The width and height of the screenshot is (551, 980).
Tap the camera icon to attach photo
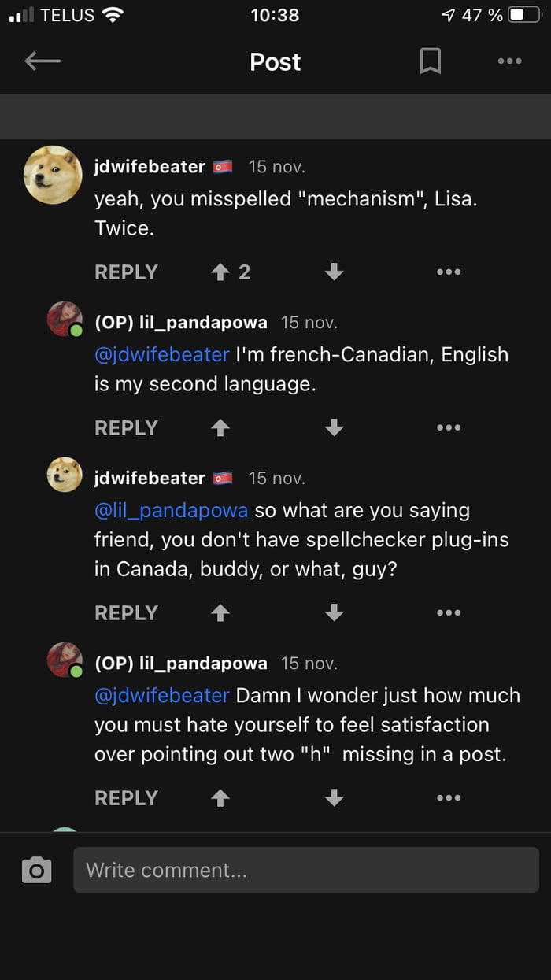click(37, 870)
